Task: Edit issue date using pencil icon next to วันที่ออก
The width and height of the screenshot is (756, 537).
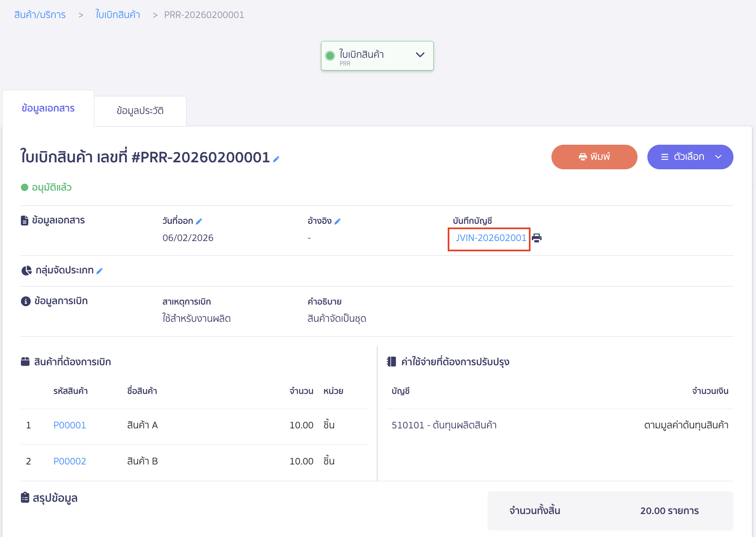Action: 199,221
